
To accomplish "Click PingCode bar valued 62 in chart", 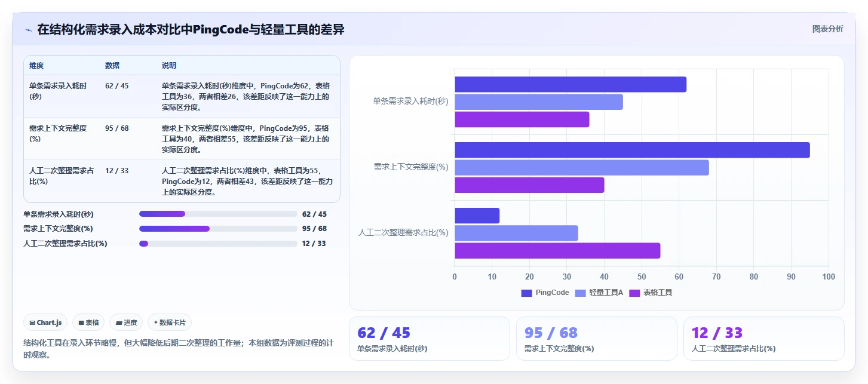I will point(571,84).
